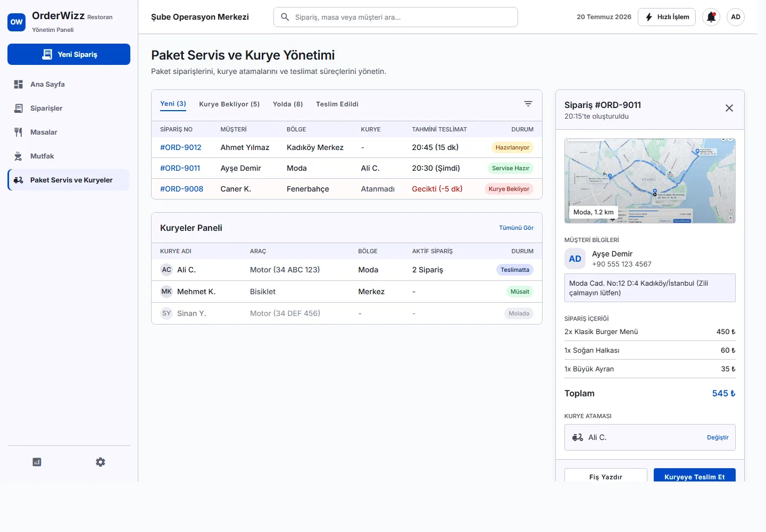
Task: Switch to Yolda (8) tab
Action: pyautogui.click(x=288, y=104)
